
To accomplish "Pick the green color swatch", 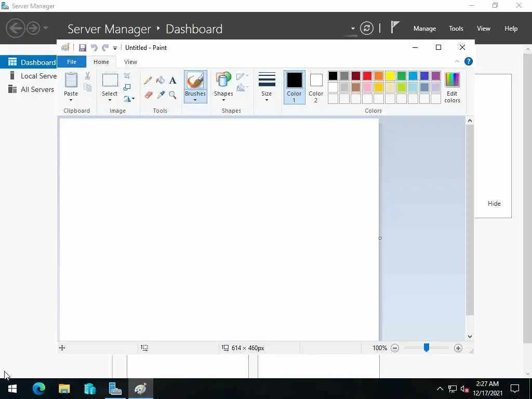I will click(x=402, y=76).
